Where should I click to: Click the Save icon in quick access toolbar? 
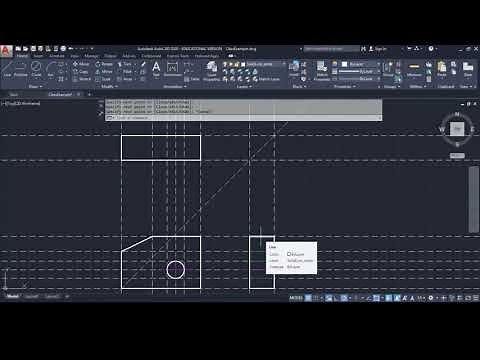[33, 49]
